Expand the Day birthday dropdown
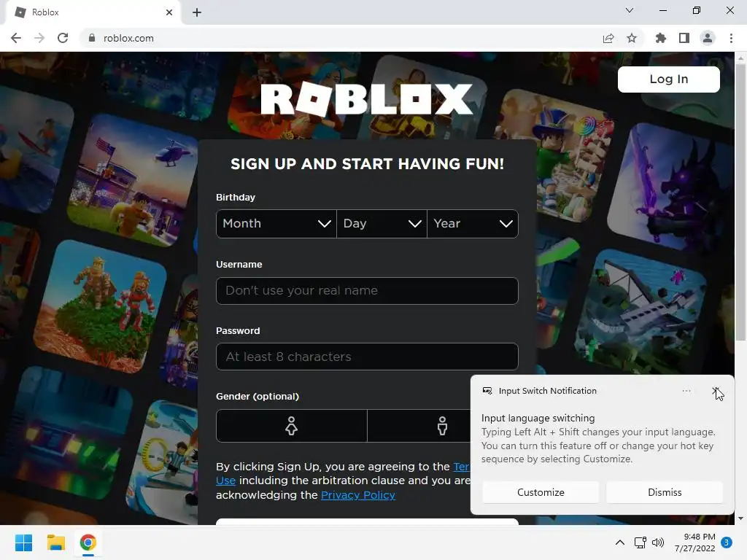Viewport: 747px width, 560px height. (382, 223)
